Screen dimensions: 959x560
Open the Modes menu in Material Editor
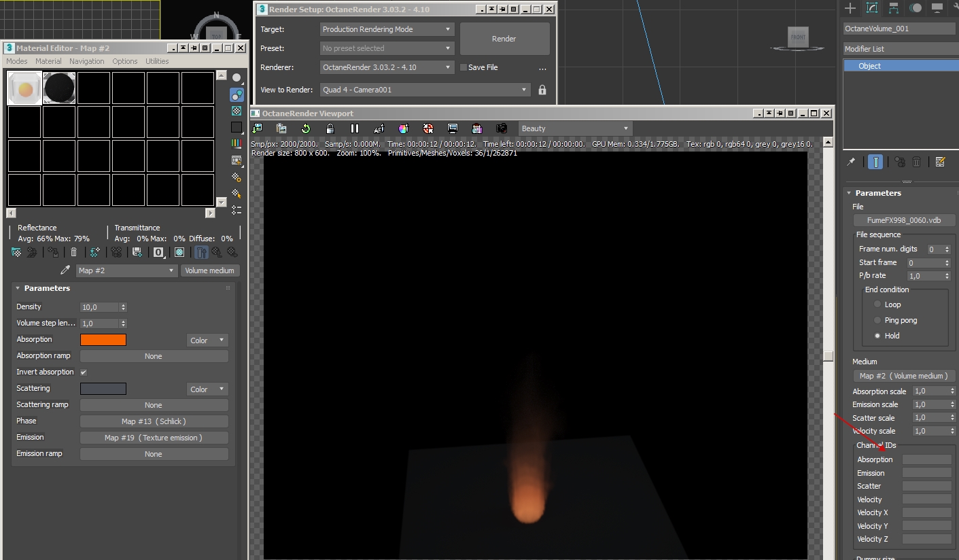[17, 61]
